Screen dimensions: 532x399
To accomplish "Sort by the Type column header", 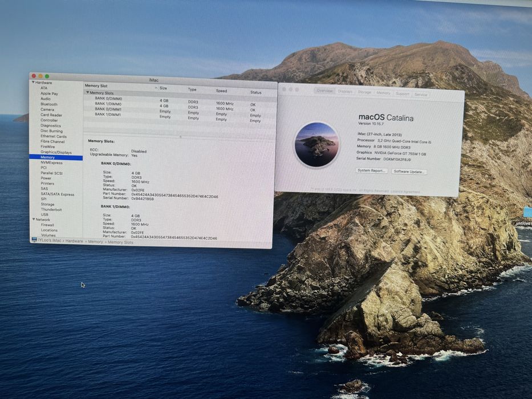I will [x=192, y=89].
